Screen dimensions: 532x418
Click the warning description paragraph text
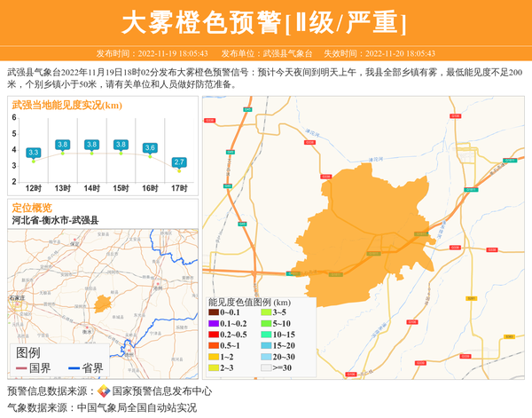265,78
